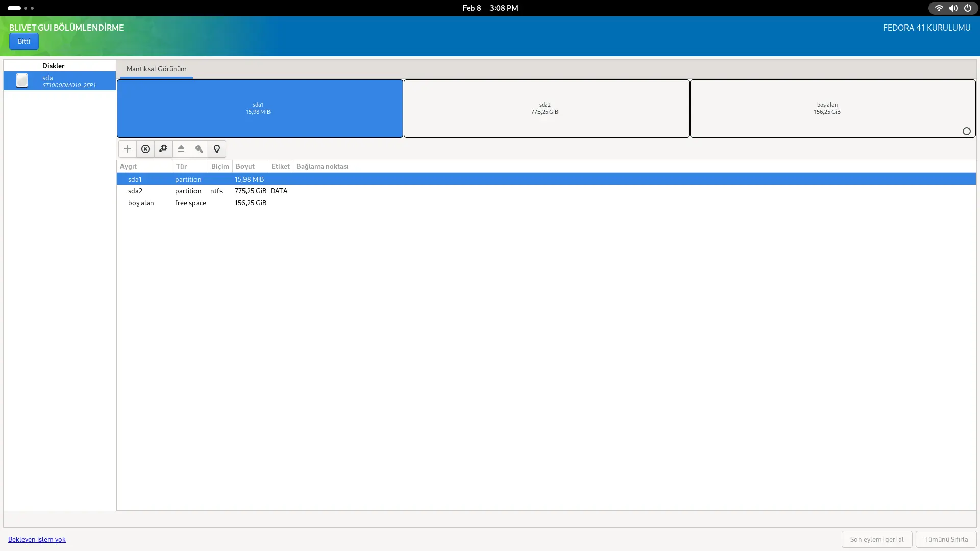
Task: Click the circle indicator on boş alan block
Action: 966,132
